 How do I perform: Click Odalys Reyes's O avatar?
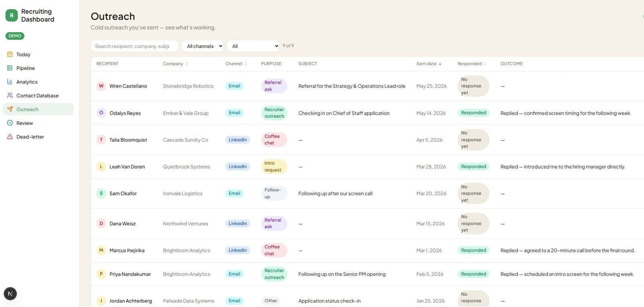101,113
